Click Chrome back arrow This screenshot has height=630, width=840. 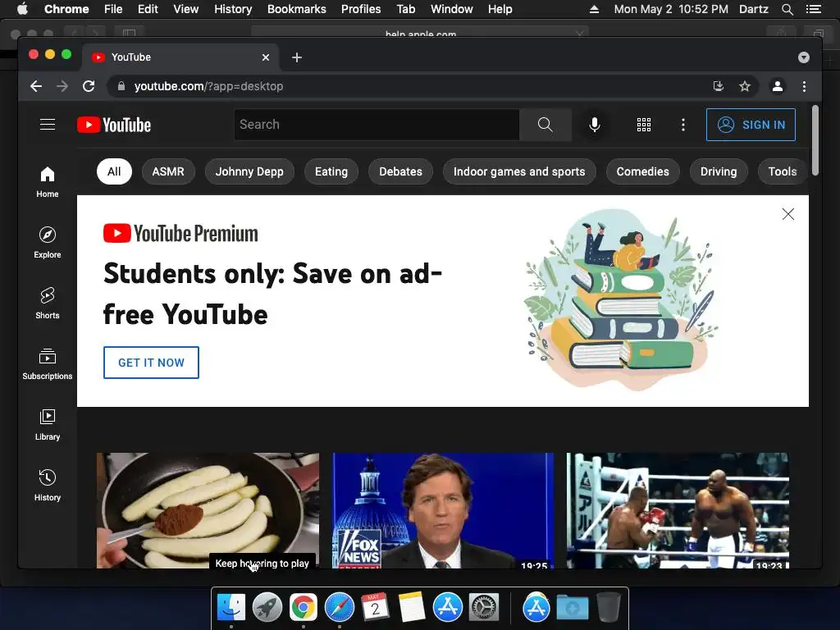tap(36, 86)
